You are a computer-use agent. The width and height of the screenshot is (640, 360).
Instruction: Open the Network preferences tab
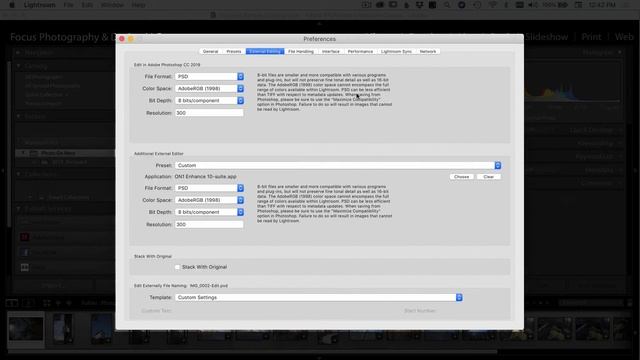click(428, 51)
